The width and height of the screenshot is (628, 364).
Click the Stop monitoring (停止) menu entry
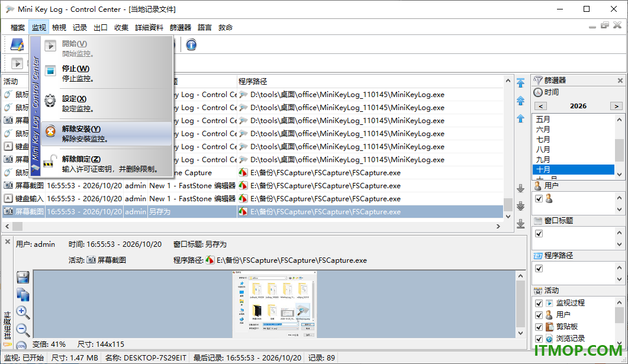tap(107, 73)
